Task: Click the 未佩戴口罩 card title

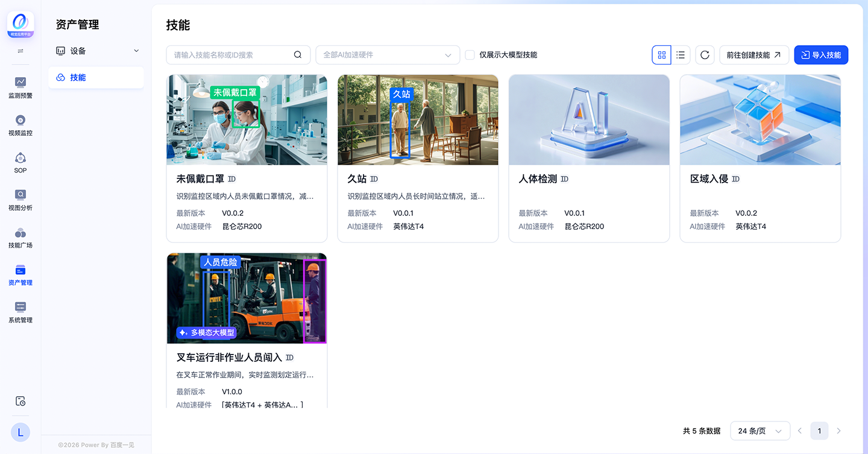Action: [201, 179]
